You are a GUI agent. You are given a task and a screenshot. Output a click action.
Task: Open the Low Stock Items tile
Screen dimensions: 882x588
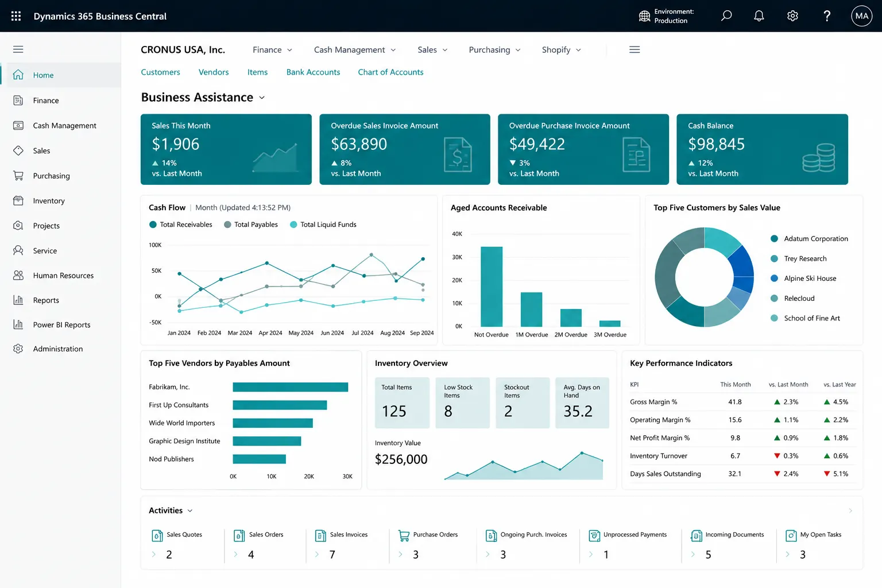[462, 403]
